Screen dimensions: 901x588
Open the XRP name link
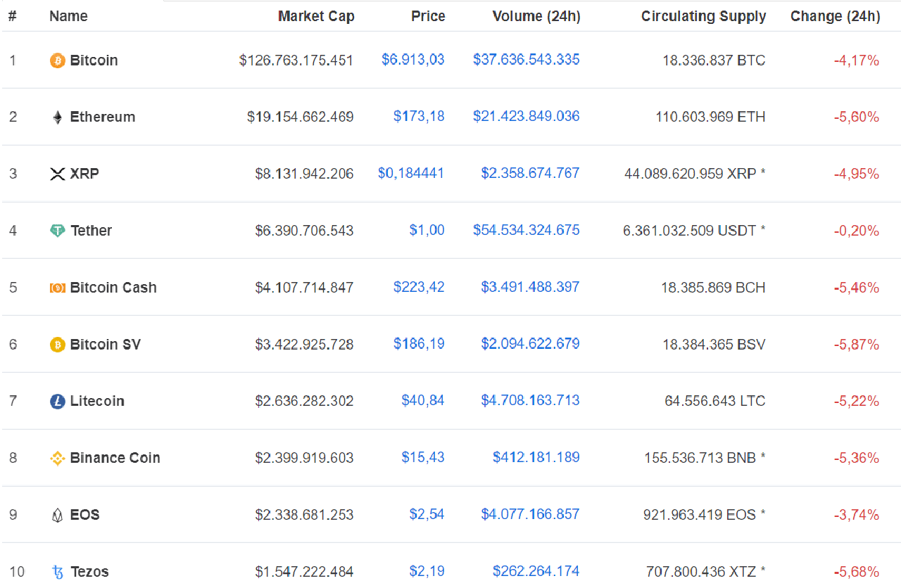[84, 174]
